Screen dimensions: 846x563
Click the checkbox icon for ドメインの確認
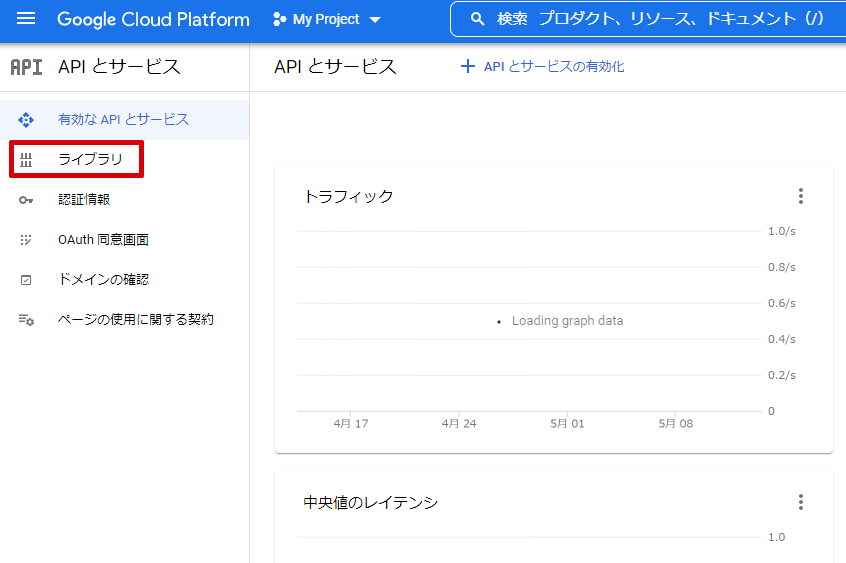click(x=26, y=280)
